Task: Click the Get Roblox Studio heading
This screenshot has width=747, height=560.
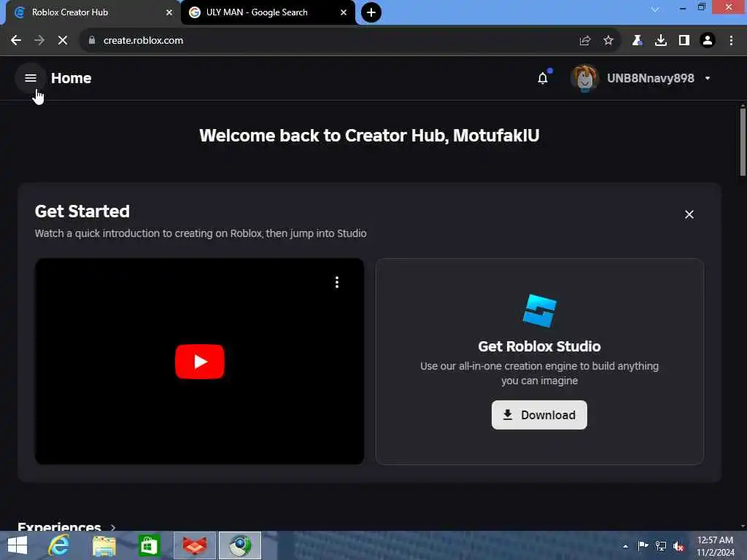Action: tap(539, 346)
